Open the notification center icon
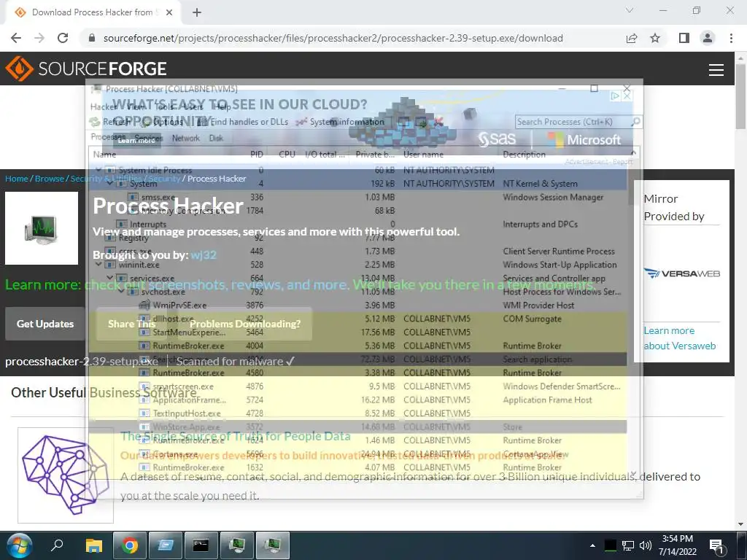The width and height of the screenshot is (747, 560). 716,545
